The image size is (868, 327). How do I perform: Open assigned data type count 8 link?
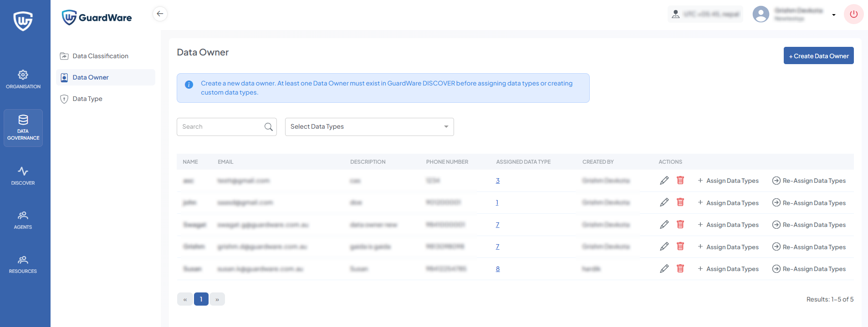pos(498,269)
